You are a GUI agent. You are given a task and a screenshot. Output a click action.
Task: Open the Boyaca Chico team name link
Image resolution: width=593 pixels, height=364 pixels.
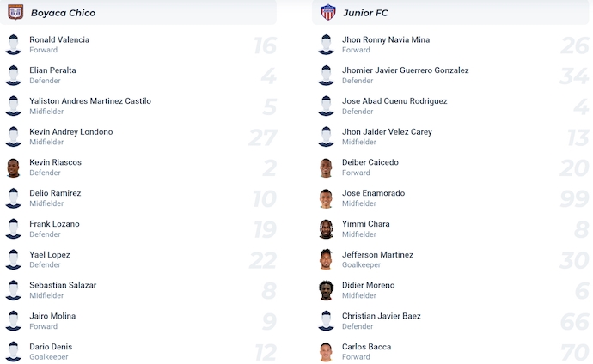click(x=63, y=13)
